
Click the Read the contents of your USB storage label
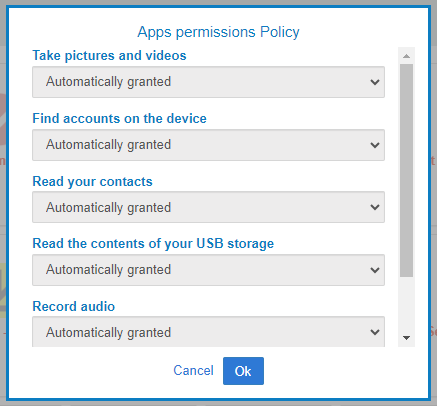coord(153,244)
